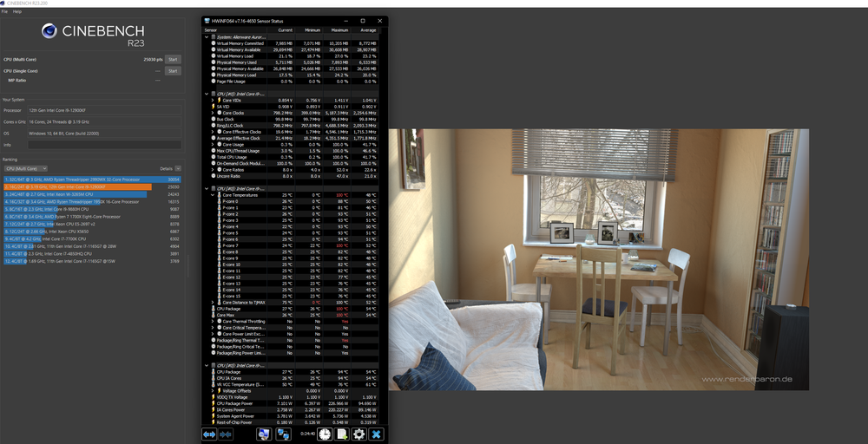The image size is (868, 444).
Task: Click the network computers remote monitoring icon
Action: 284,434
